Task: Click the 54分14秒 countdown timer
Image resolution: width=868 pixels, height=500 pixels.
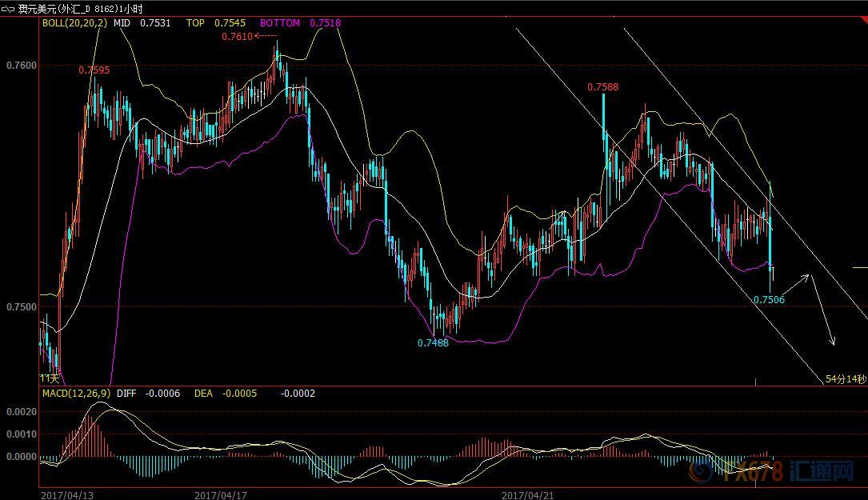Action: (x=846, y=378)
